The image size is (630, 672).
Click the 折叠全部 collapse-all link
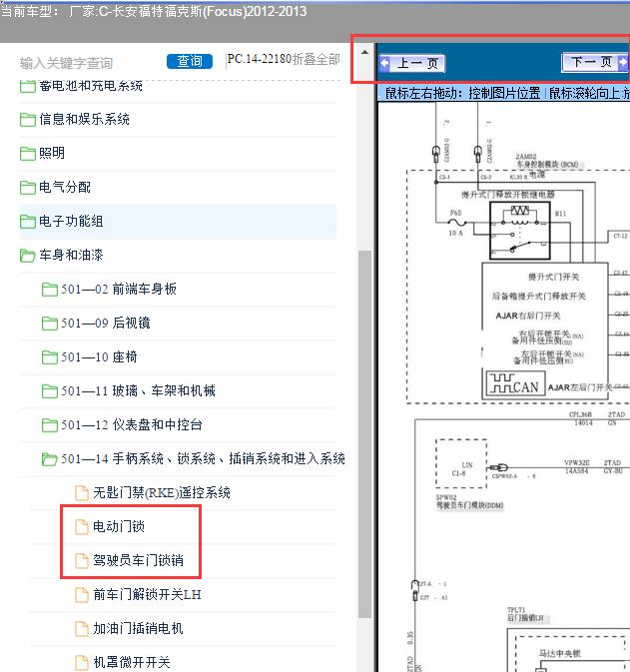pos(316,59)
